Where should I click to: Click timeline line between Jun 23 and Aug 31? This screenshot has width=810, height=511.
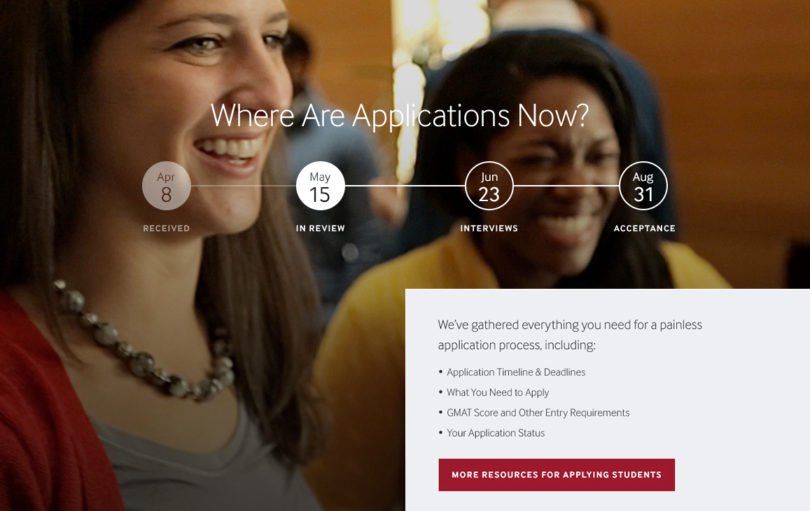566,186
